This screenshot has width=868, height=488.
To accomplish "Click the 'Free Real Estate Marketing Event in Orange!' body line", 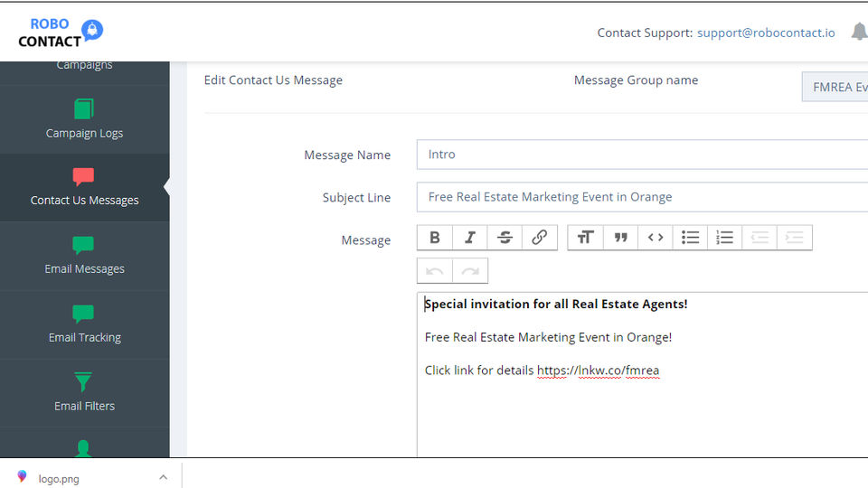I will point(548,337).
